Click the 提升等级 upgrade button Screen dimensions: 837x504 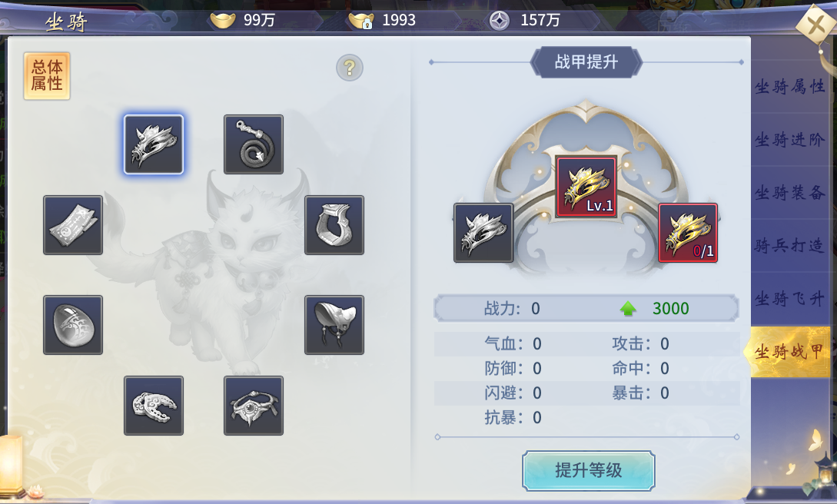[x=588, y=470]
